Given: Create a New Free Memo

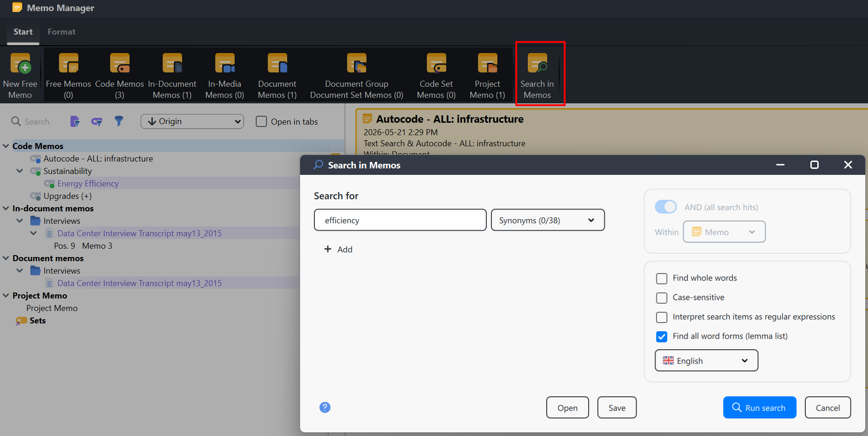Looking at the screenshot, I should (20, 76).
